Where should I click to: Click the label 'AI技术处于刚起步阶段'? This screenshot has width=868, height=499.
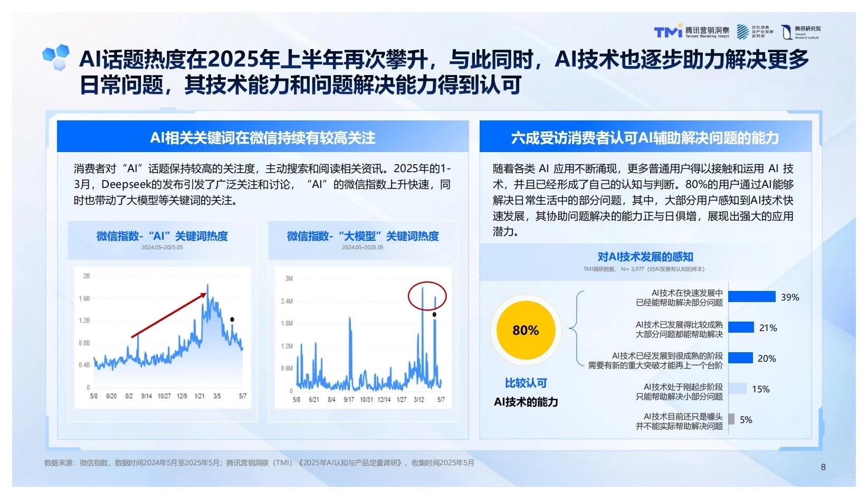coord(683,387)
